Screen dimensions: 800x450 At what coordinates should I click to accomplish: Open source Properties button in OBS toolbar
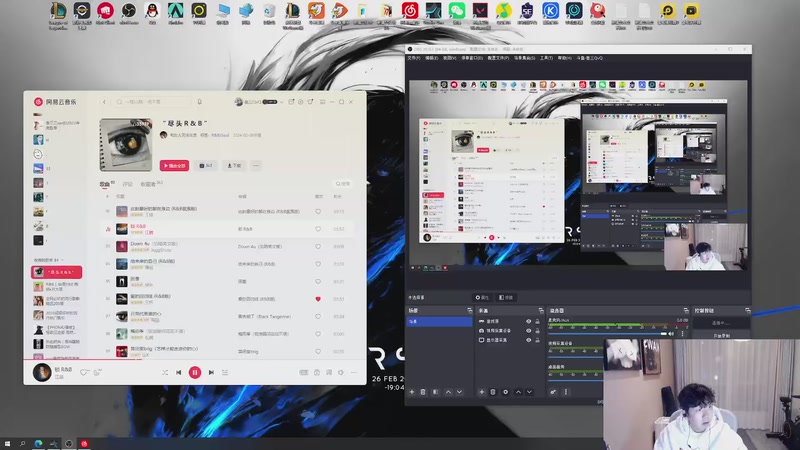tap(482, 297)
